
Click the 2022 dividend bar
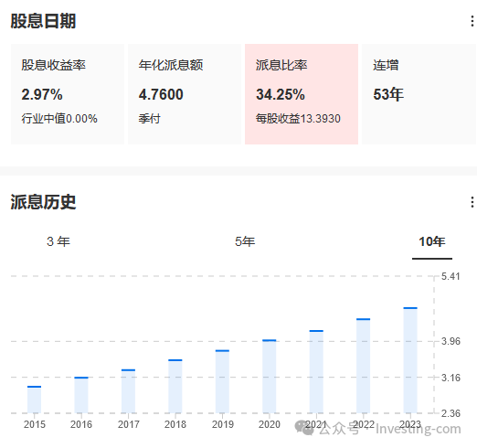(x=364, y=366)
